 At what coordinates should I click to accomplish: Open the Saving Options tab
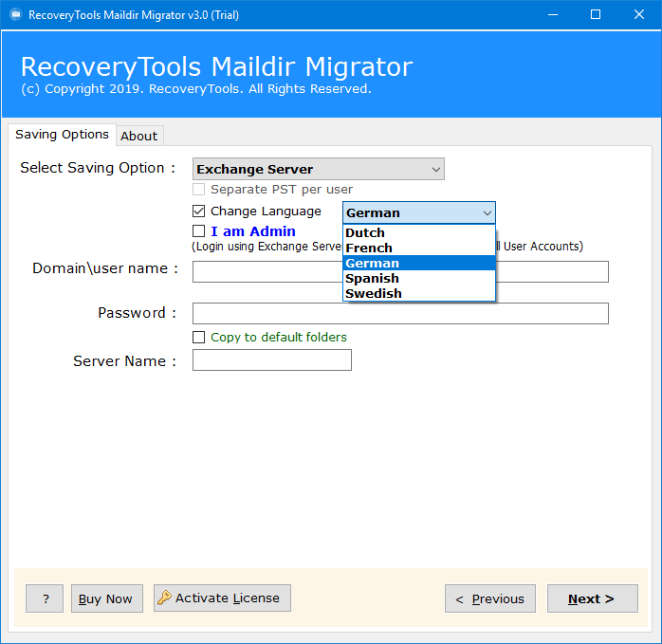tap(62, 135)
